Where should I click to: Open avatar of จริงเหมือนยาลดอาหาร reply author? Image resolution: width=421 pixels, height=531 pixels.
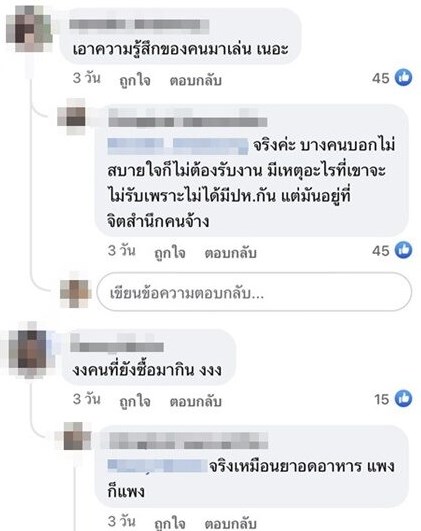(x=75, y=437)
